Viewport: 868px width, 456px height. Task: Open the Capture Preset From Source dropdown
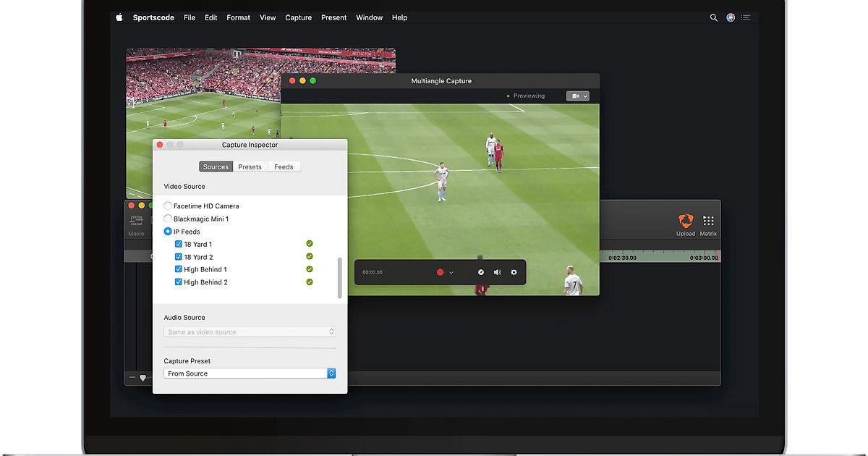[250, 373]
